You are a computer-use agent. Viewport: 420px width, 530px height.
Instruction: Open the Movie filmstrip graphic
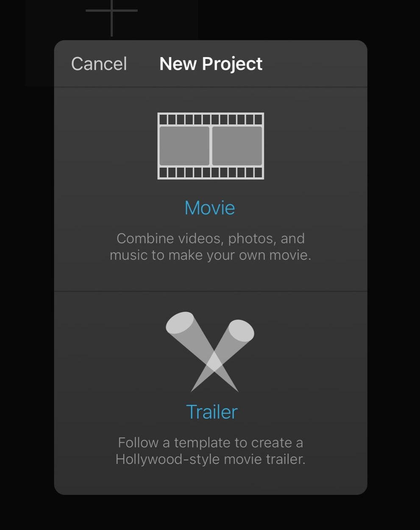pos(210,146)
